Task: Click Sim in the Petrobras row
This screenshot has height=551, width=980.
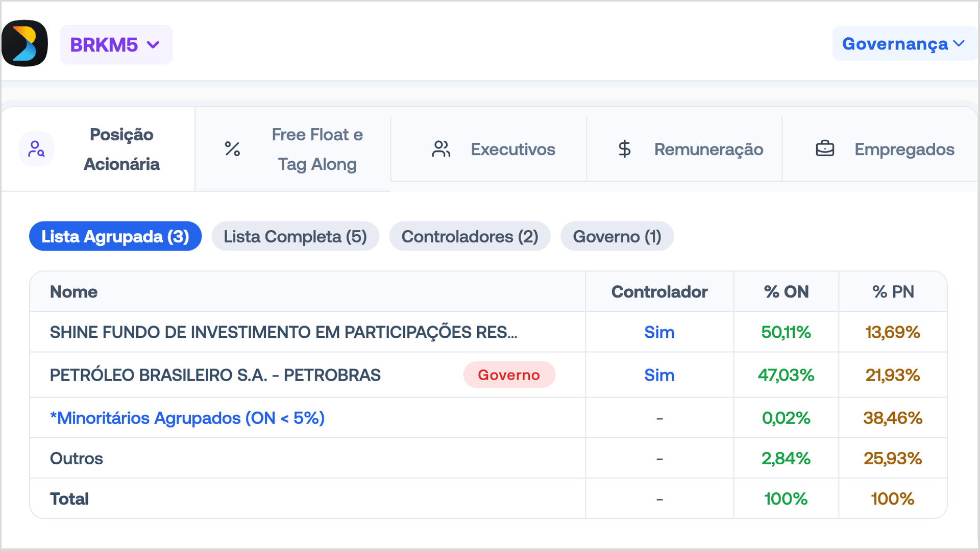Action: pyautogui.click(x=659, y=375)
